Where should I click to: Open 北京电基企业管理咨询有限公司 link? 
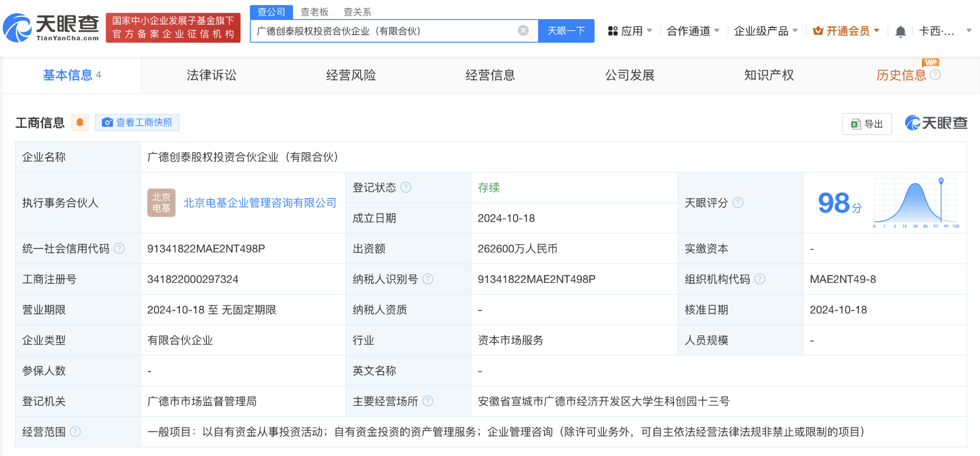pyautogui.click(x=260, y=203)
